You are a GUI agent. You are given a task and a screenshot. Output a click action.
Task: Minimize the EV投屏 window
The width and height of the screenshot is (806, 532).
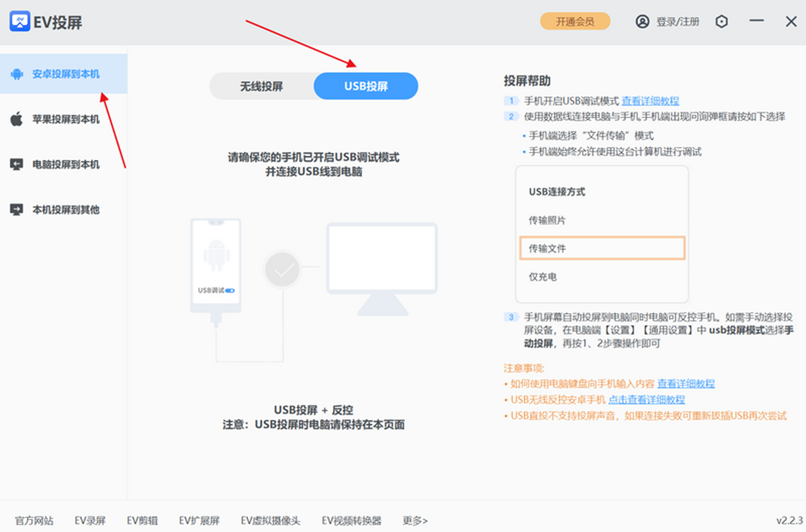tap(757, 21)
